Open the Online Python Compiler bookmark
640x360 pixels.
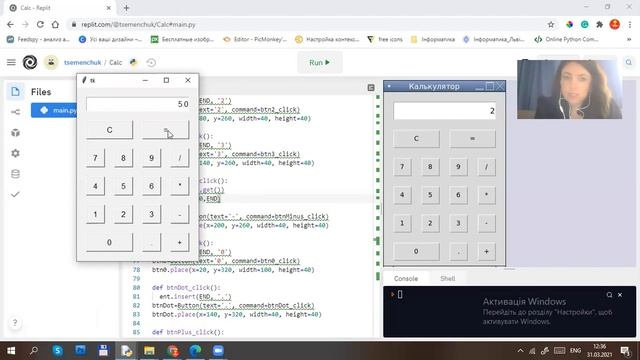tap(567, 39)
